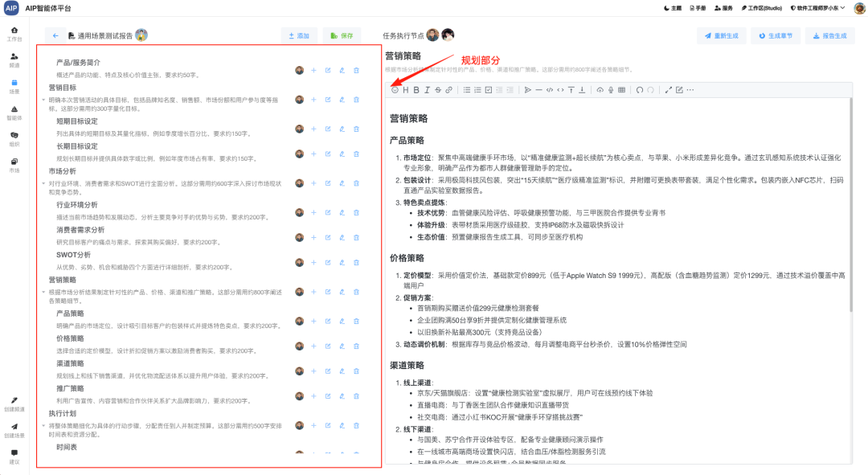
Task: Click the editor vertical scrollbar
Action: point(850,205)
